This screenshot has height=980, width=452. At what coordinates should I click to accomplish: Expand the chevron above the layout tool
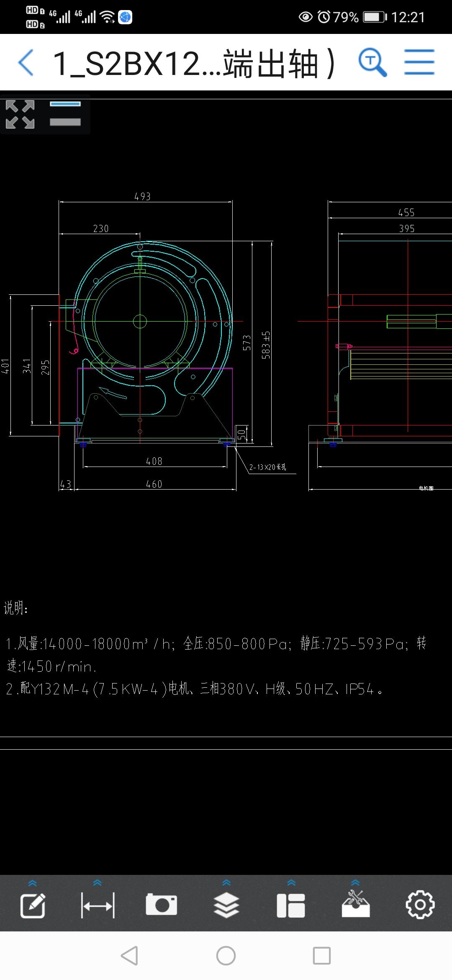click(291, 883)
